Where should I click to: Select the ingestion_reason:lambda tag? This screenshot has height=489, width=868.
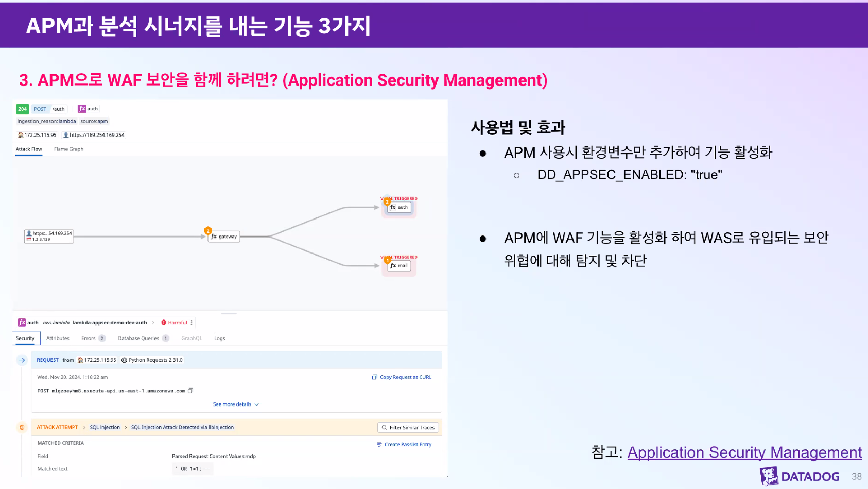coord(46,121)
